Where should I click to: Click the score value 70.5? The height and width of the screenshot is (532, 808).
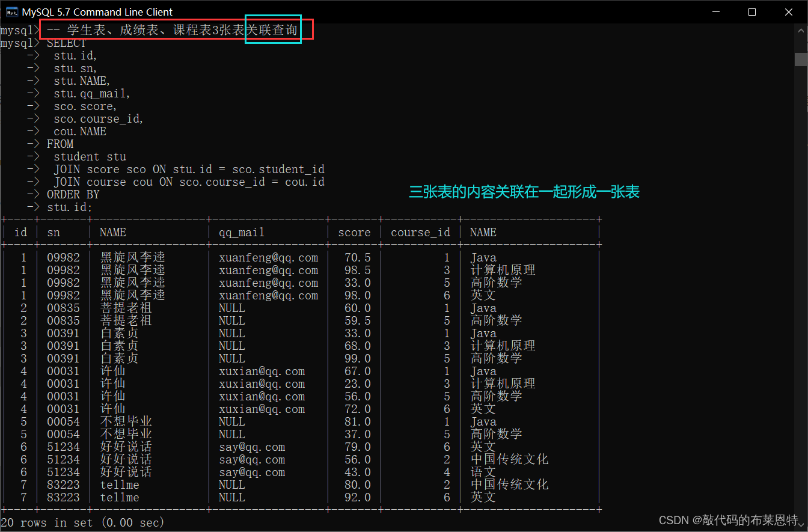tap(358, 258)
